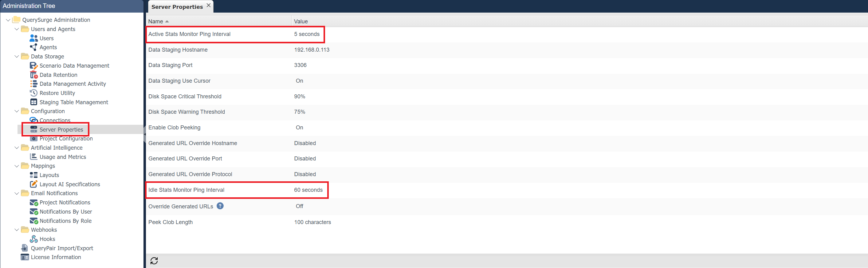Click the 192.168.0.113 hostname value
Image resolution: width=868 pixels, height=268 pixels.
(x=312, y=49)
